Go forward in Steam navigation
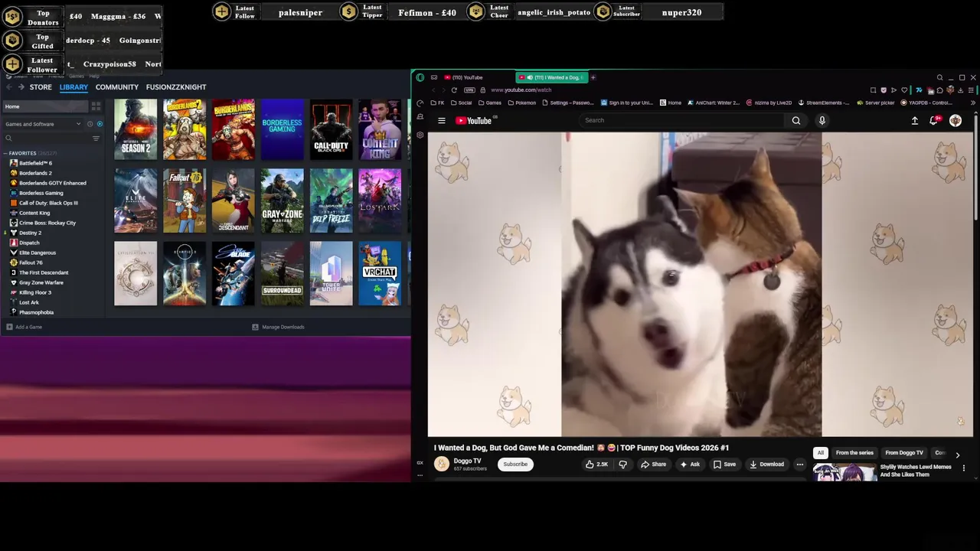Screen dimensions: 980x551 pos(20,87)
